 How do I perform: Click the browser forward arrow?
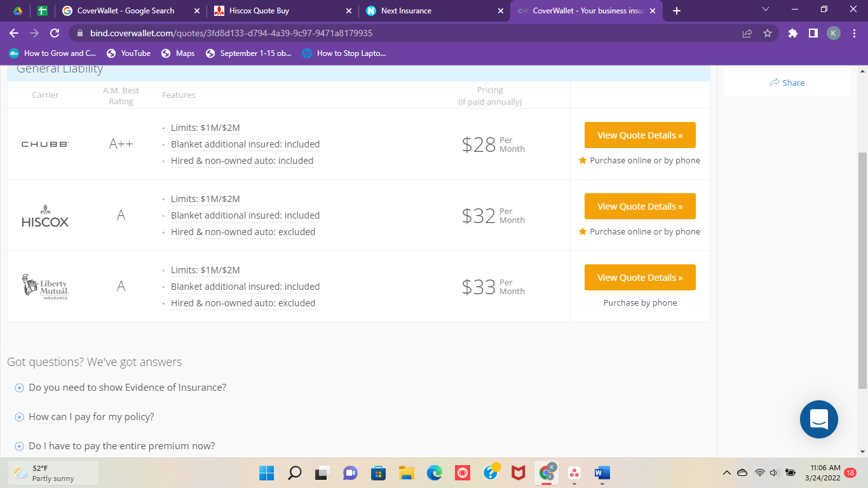[x=34, y=33]
